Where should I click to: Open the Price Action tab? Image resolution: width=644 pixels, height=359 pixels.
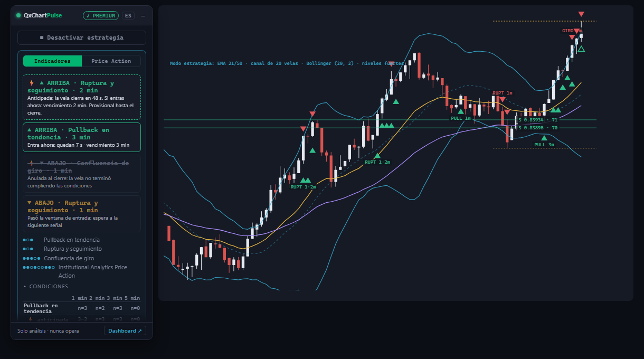pos(111,61)
